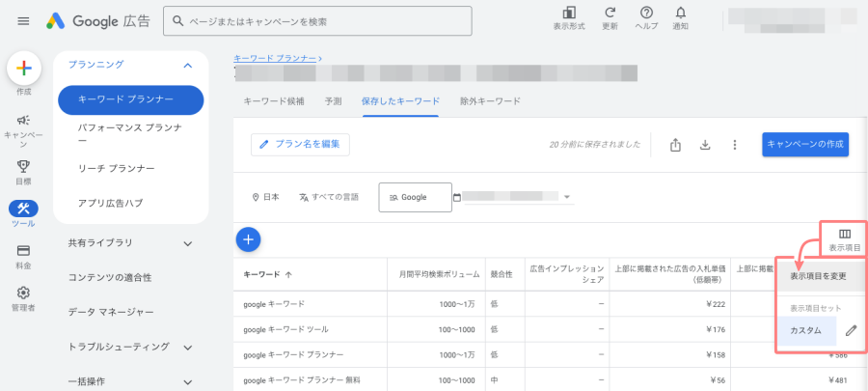Image resolution: width=868 pixels, height=391 pixels.
Task: Click the 更新 refresh icon
Action: pos(610,19)
